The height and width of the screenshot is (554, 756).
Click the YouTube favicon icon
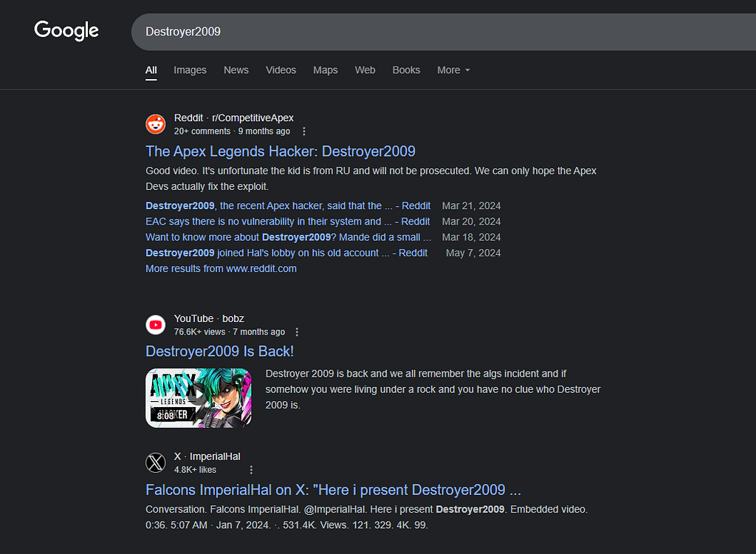coord(156,325)
